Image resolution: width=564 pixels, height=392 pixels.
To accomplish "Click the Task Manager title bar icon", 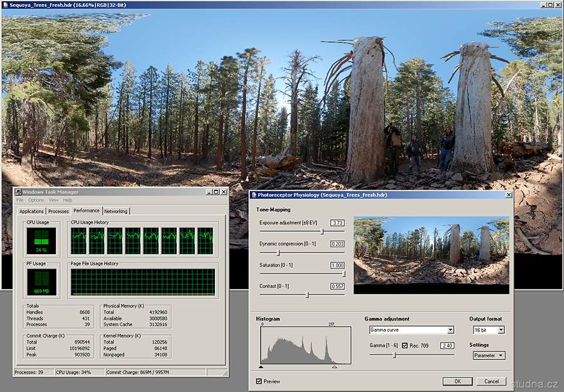I will pyautogui.click(x=18, y=192).
